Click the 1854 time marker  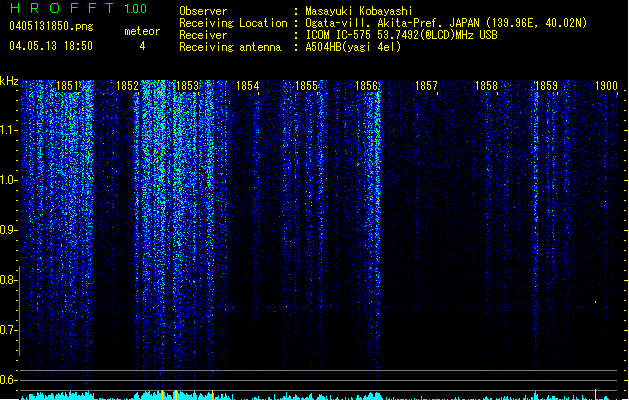[248, 86]
